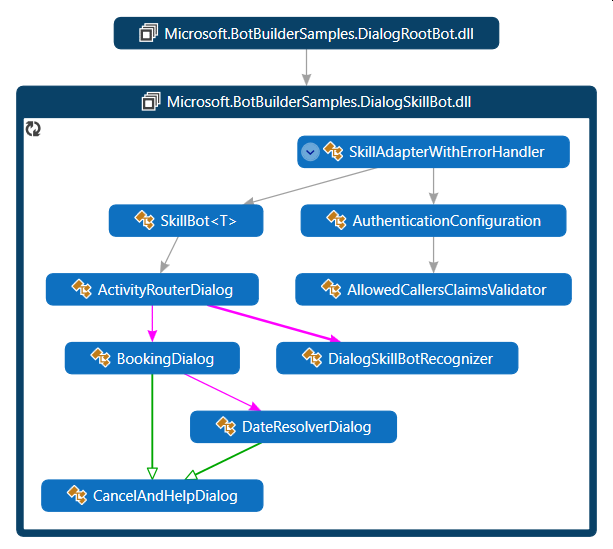
Task: Click the class icon on the SkillBot<T> node
Action: tap(145, 220)
